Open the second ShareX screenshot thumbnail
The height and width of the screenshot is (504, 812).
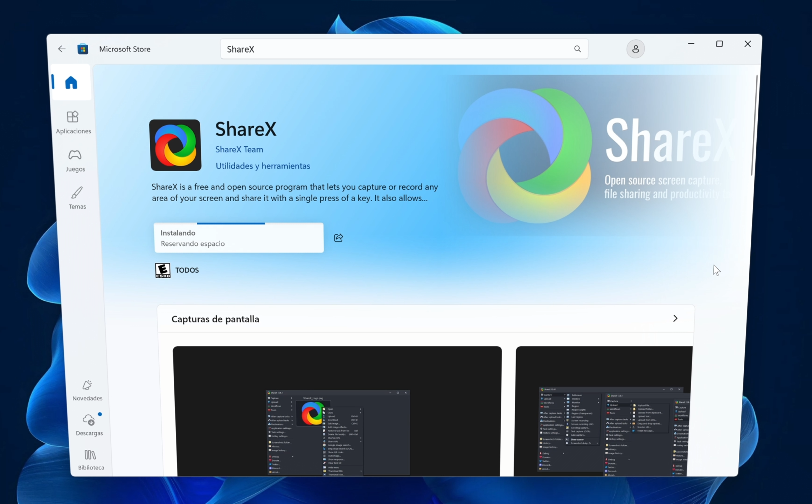[604, 411]
